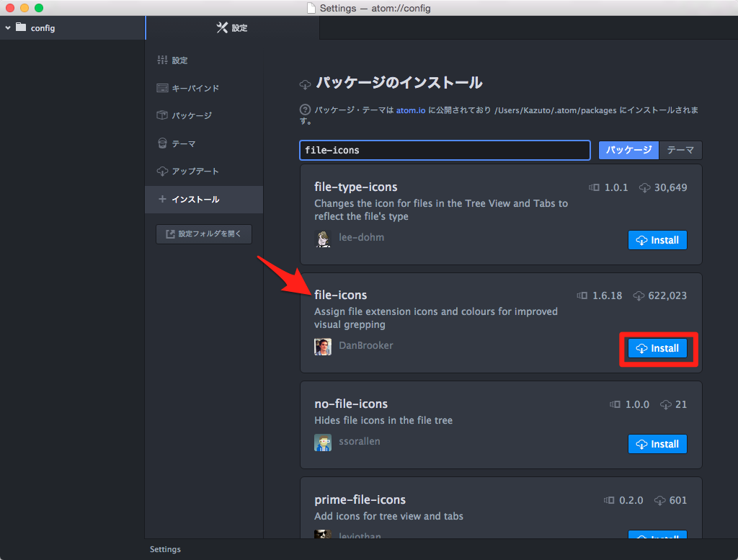Select the パッケージ search toggle
This screenshot has height=560, width=738.
click(x=628, y=150)
